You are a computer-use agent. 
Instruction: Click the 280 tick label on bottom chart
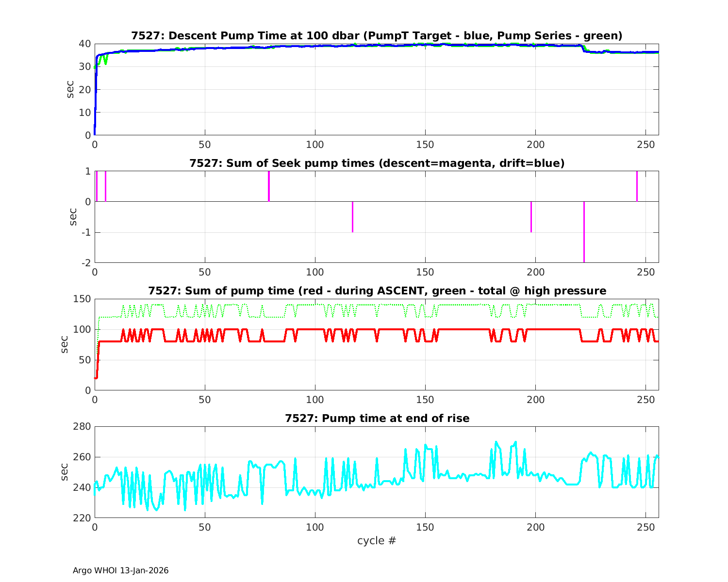(82, 427)
